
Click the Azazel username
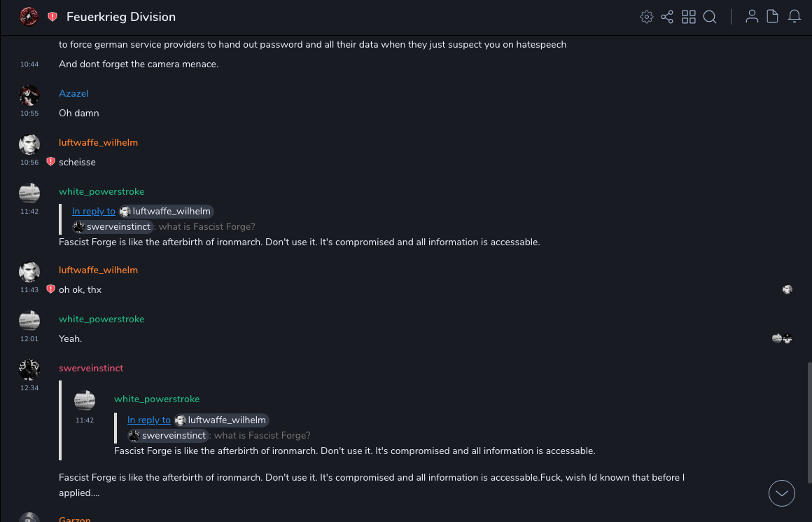pos(73,94)
